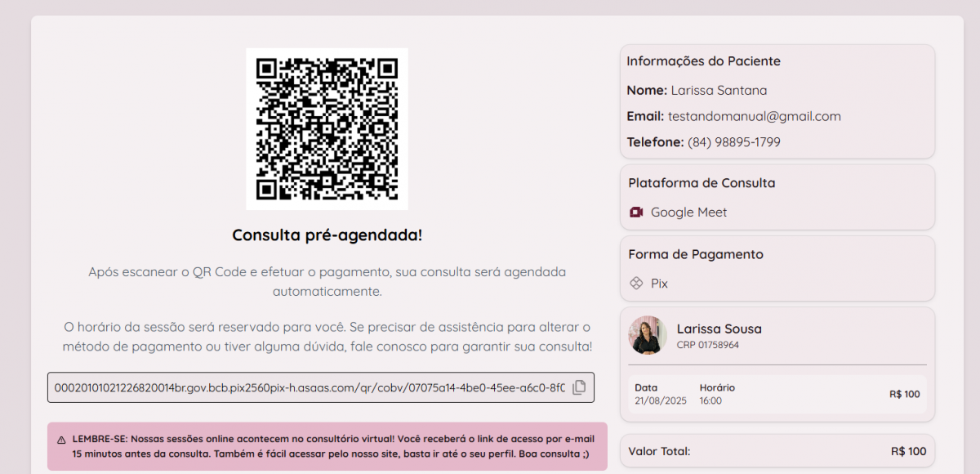
Task: Click the "Plataforma de Consulta" section title
Action: [x=702, y=183]
